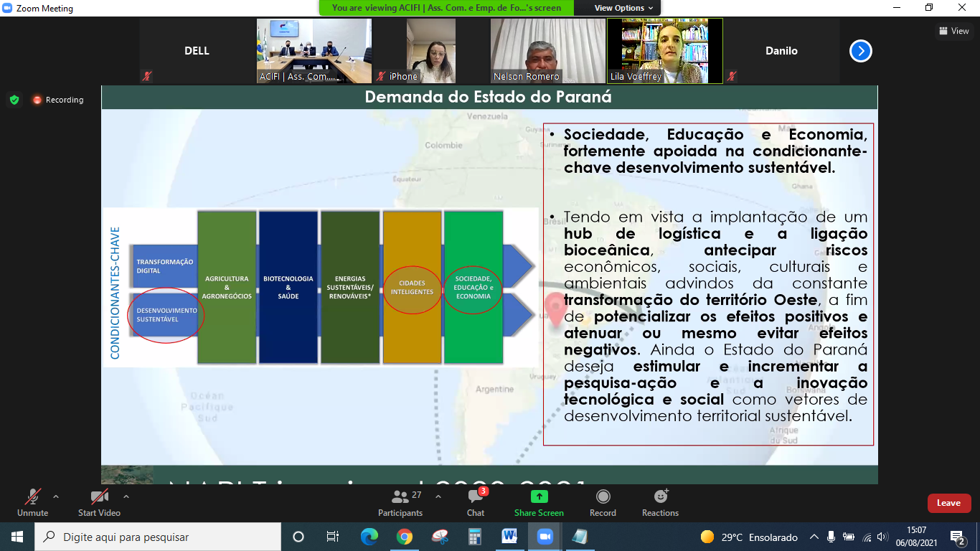Open Zoom from the Windows taskbar
This screenshot has width=980, height=551.
point(544,537)
